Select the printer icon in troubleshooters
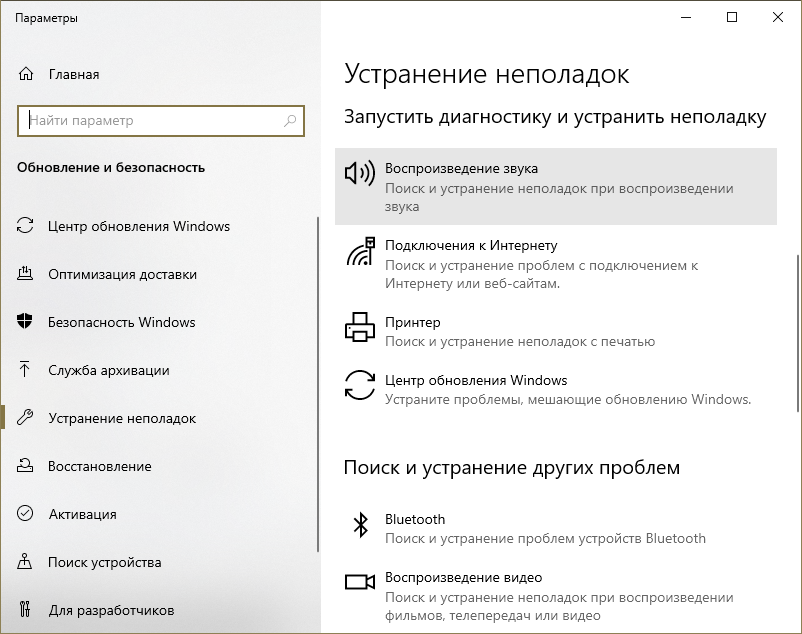This screenshot has width=802, height=634. pos(359,326)
